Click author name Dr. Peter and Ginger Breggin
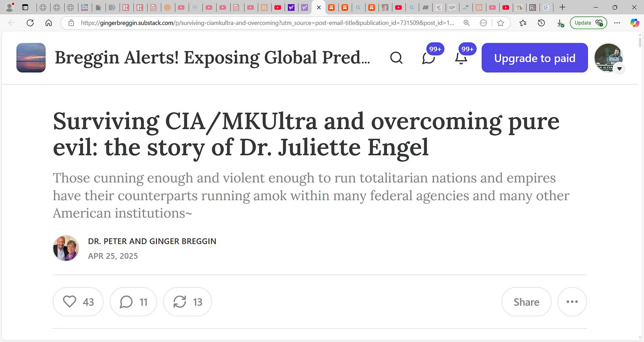Viewport: 644px width, 342px height. tap(152, 241)
